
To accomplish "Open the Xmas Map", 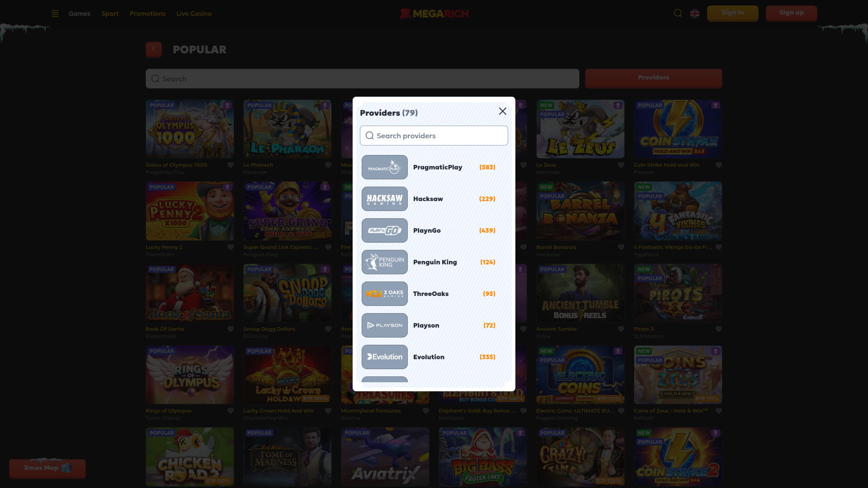I will (47, 469).
